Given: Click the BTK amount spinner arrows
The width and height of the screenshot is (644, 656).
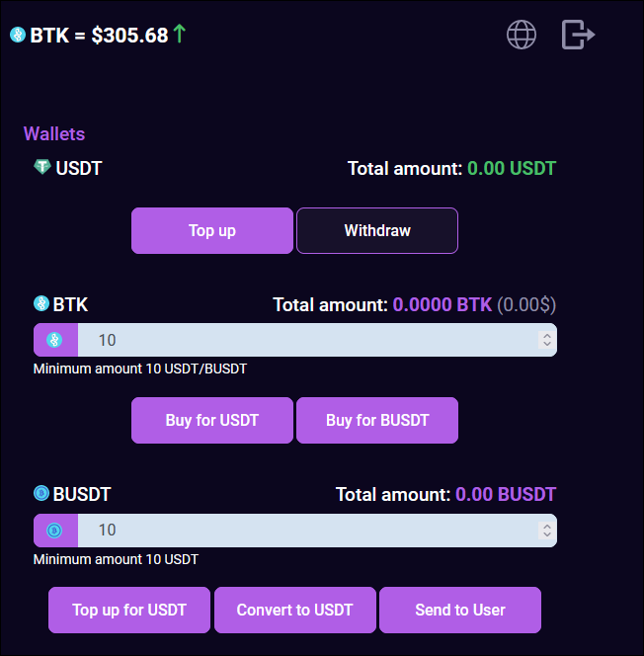Looking at the screenshot, I should (x=546, y=340).
